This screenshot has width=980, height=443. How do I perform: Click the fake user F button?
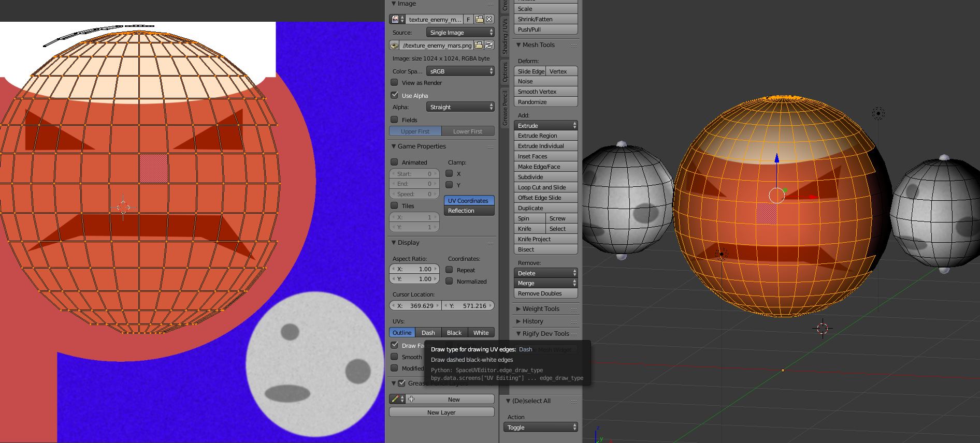[x=468, y=19]
